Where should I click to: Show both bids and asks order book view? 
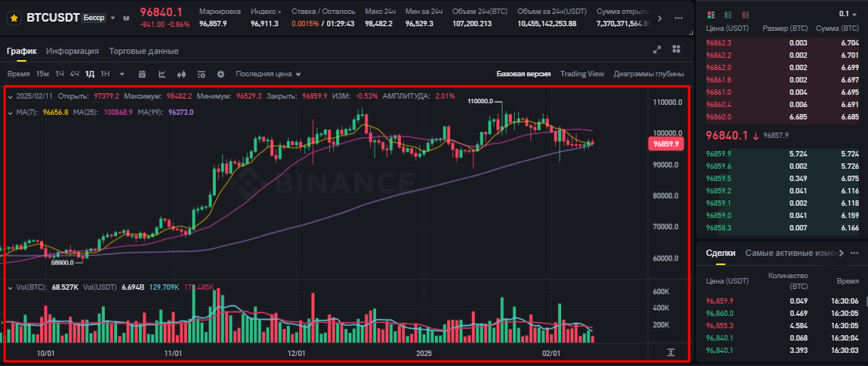(712, 14)
